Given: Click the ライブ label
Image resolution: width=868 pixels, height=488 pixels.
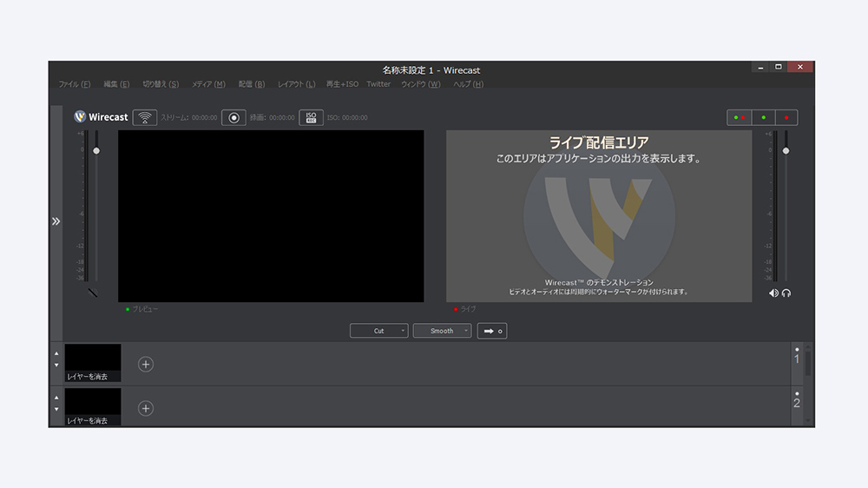Looking at the screenshot, I should click(469, 309).
